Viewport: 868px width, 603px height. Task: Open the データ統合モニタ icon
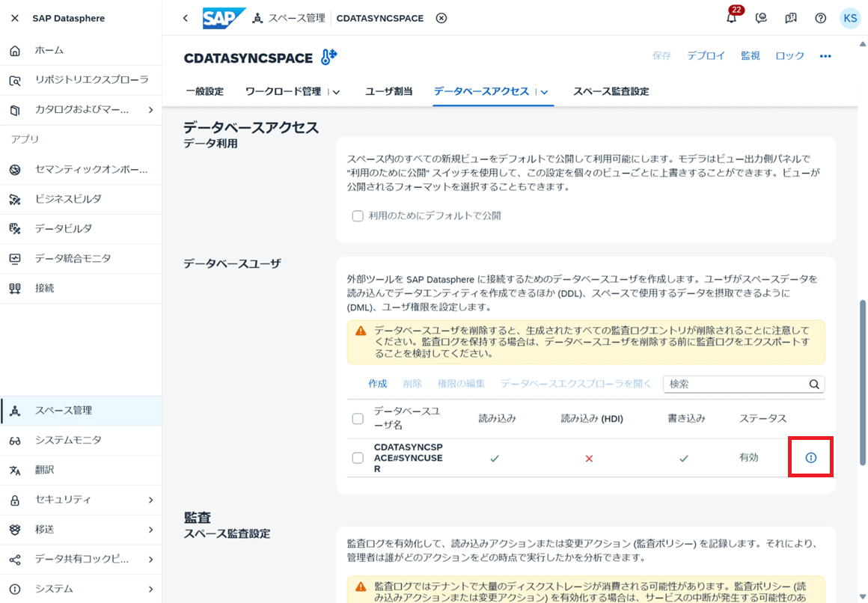pos(15,259)
